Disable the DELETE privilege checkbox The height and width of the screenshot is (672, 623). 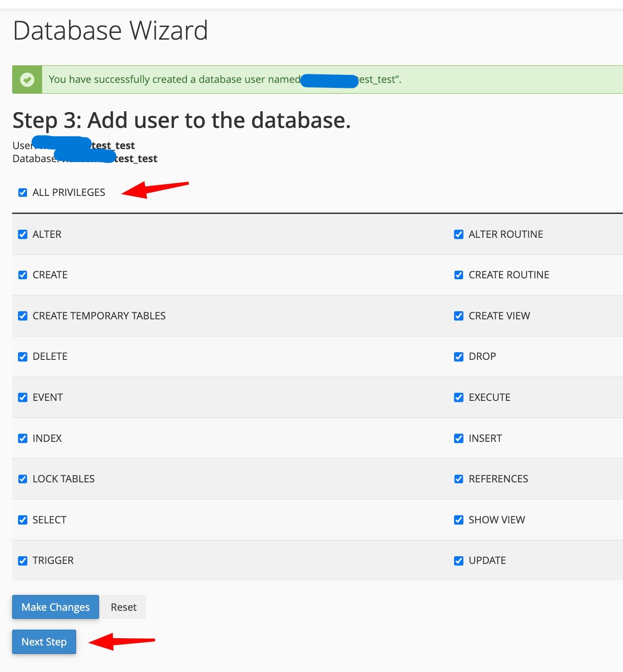point(23,357)
